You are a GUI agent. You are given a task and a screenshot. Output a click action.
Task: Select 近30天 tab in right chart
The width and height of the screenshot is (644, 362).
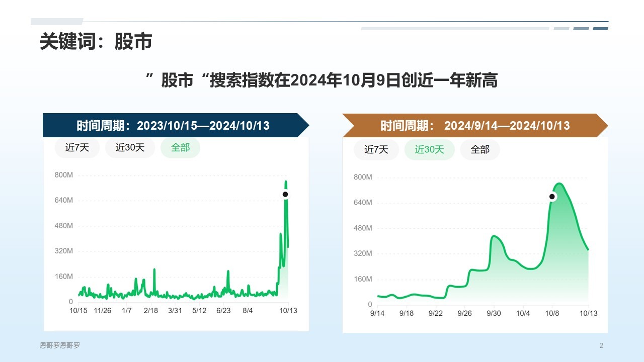pyautogui.click(x=429, y=150)
